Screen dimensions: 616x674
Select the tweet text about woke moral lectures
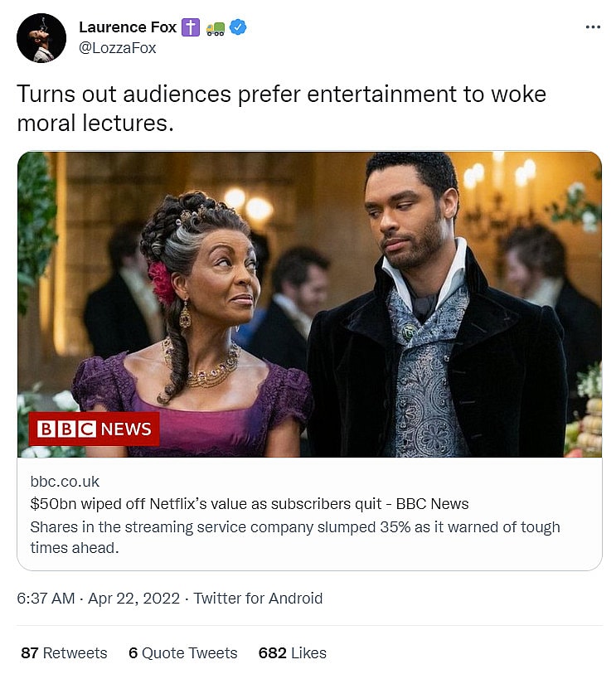click(281, 108)
